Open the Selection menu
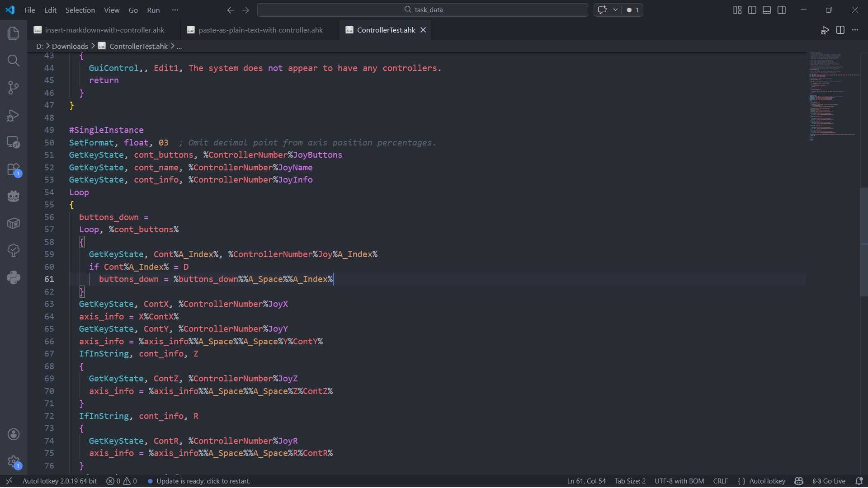Screen dimensions: 868x488 (80, 10)
